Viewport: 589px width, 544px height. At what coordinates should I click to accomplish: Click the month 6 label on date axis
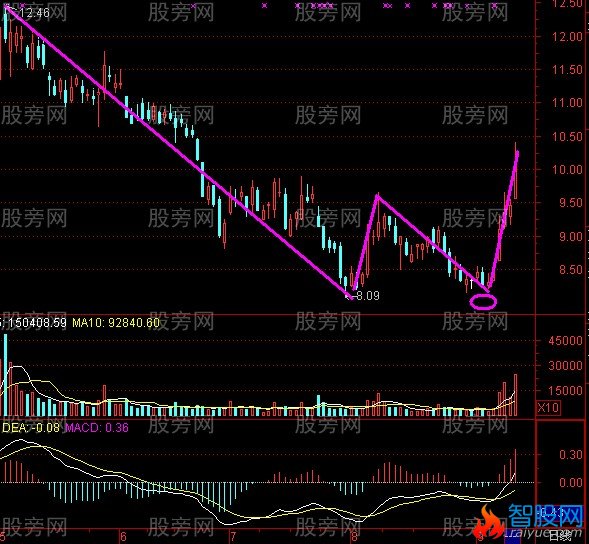(x=123, y=536)
